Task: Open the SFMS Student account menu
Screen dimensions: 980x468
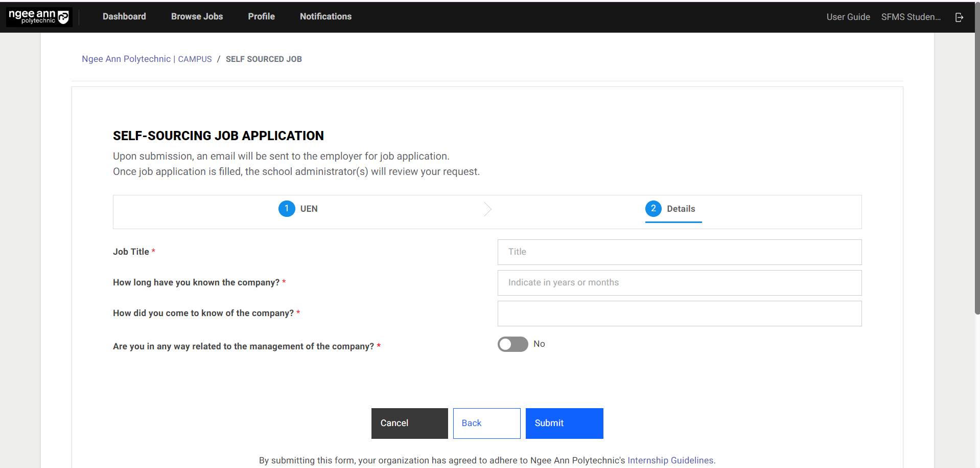Action: (x=911, y=17)
